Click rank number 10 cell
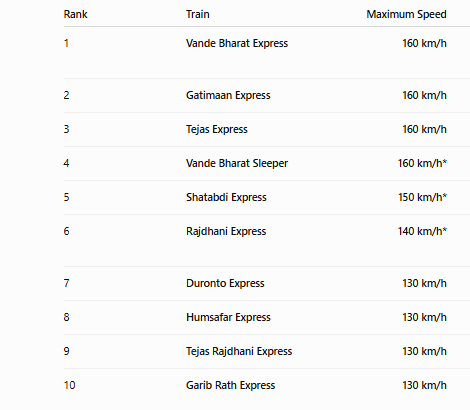470x410 pixels. (x=69, y=385)
